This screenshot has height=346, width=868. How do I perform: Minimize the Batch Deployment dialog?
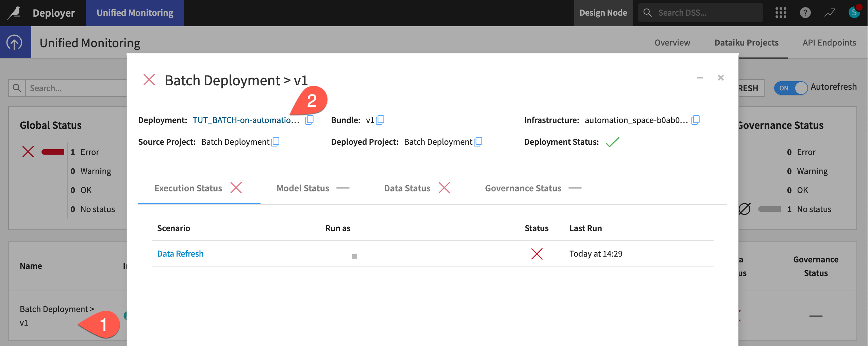coord(700,78)
